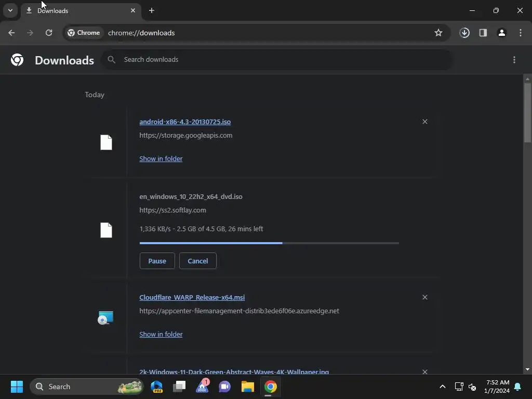Click the 26 mins left status text

click(x=246, y=229)
